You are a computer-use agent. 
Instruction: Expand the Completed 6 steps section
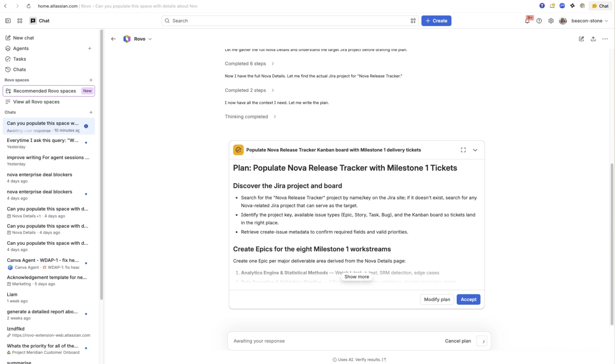tap(249, 64)
